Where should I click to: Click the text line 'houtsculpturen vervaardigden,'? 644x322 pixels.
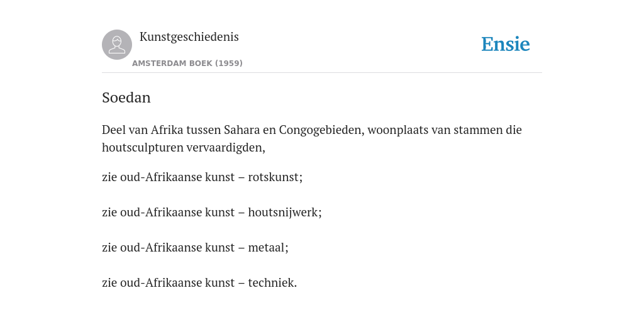coord(184,148)
